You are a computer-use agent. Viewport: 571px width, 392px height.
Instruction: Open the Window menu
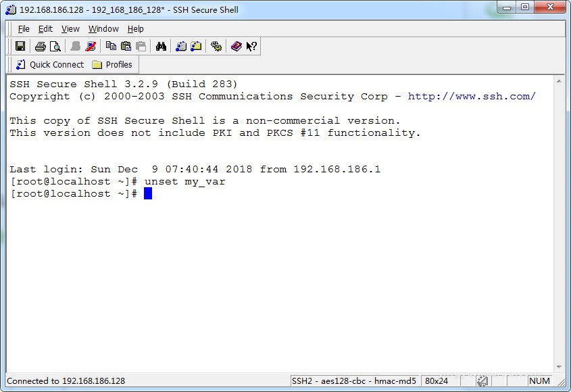click(x=103, y=29)
